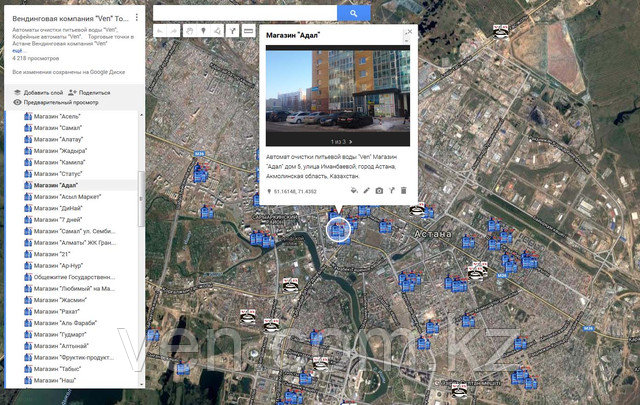Select the Add directions tool
640x405 pixels.
(232, 31)
